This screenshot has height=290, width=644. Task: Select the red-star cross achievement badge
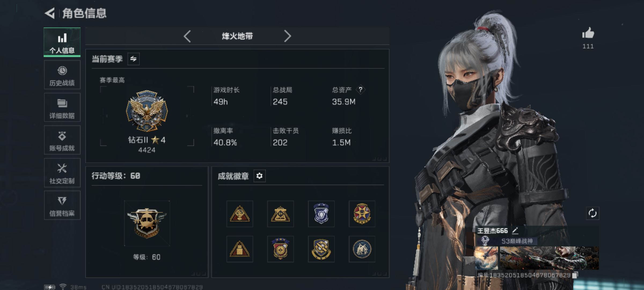[362, 214]
